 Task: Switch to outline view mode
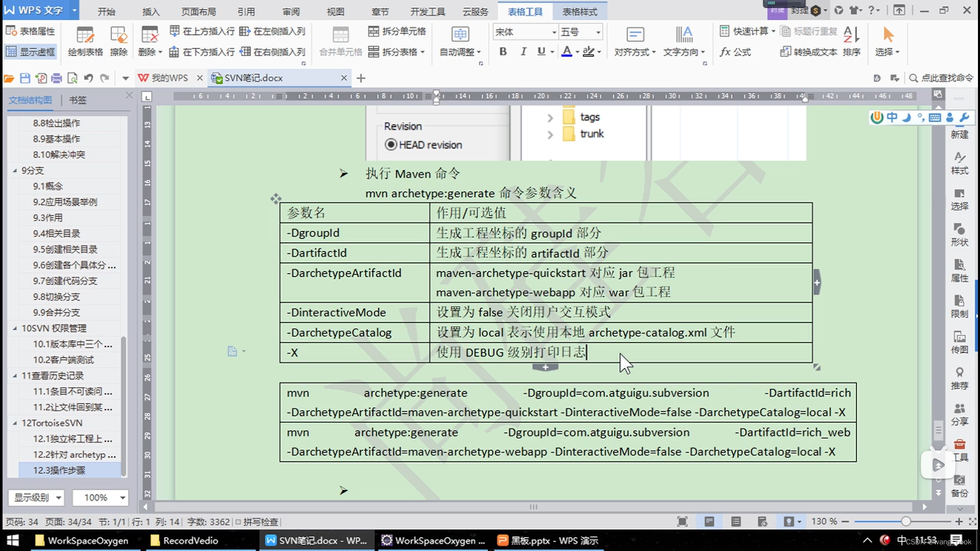tap(736, 521)
